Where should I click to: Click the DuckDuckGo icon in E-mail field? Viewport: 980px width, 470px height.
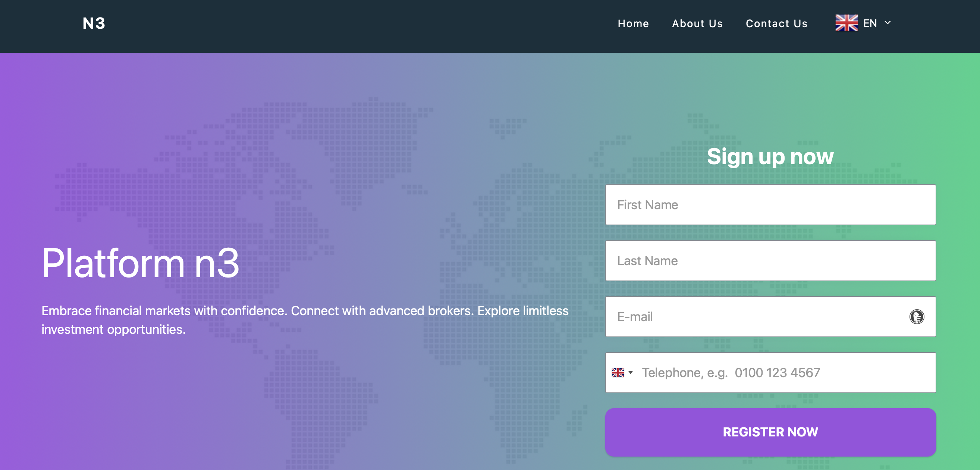tap(917, 317)
